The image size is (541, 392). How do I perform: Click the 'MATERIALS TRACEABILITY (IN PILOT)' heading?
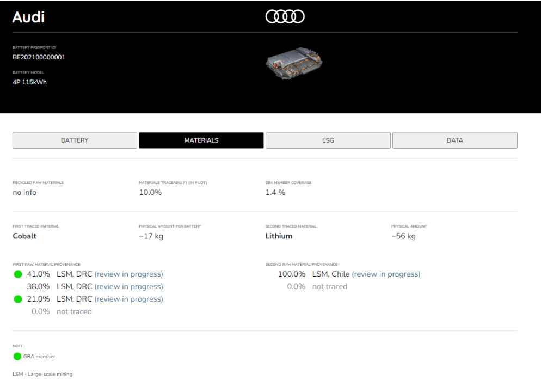tap(173, 182)
